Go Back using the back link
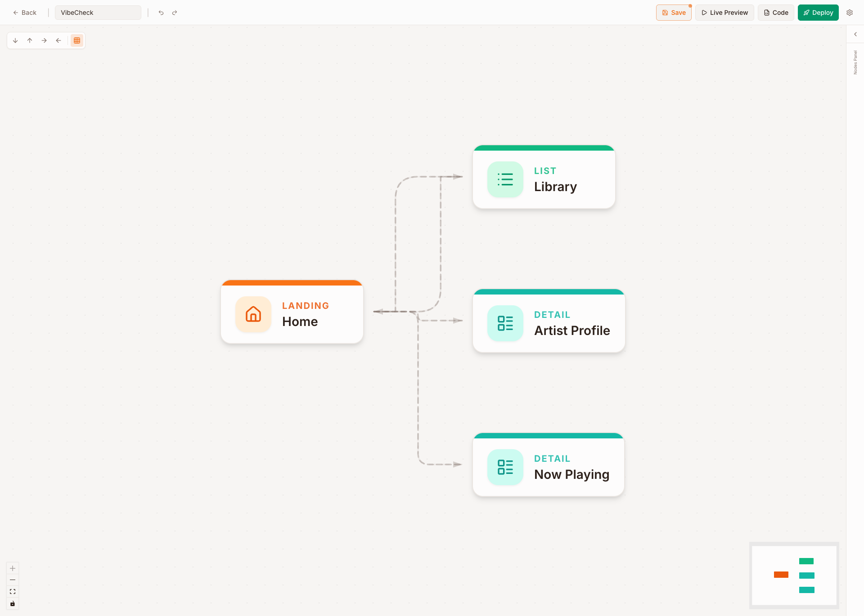The width and height of the screenshot is (864, 616). click(x=24, y=13)
